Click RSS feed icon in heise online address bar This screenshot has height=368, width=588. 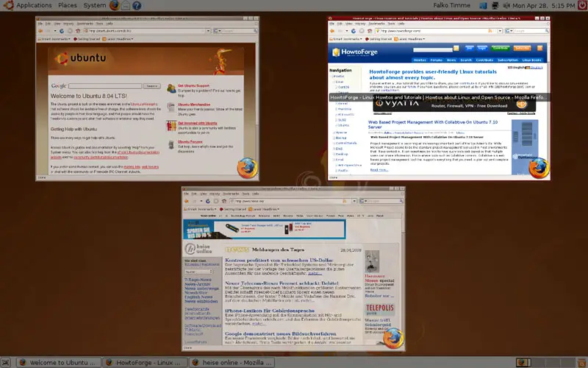point(345,201)
